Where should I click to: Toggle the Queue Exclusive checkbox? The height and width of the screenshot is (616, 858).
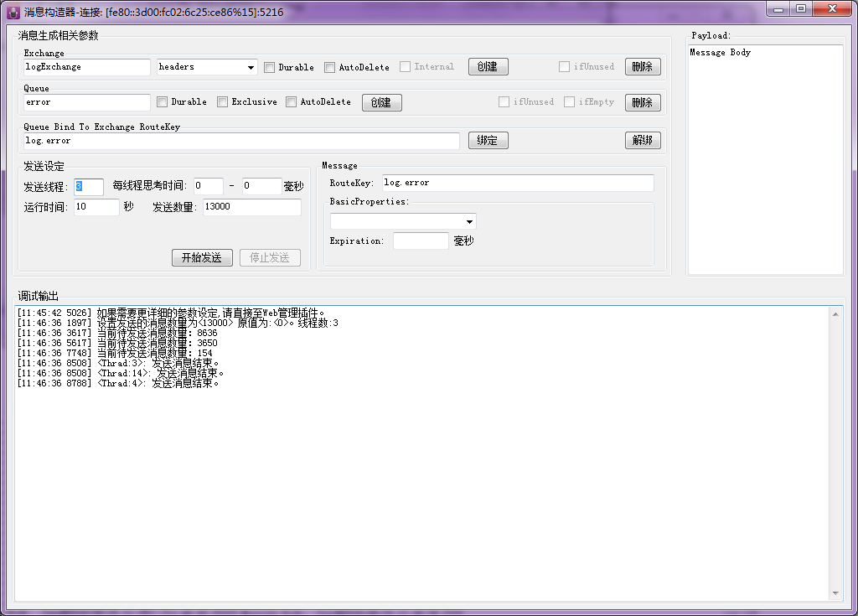[x=223, y=102]
